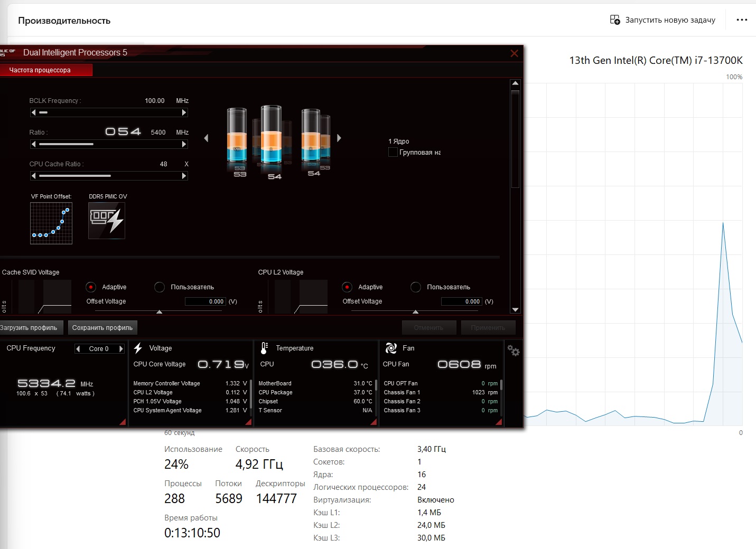Open the VF Point Offset graph
The height and width of the screenshot is (549, 756).
coord(51,223)
